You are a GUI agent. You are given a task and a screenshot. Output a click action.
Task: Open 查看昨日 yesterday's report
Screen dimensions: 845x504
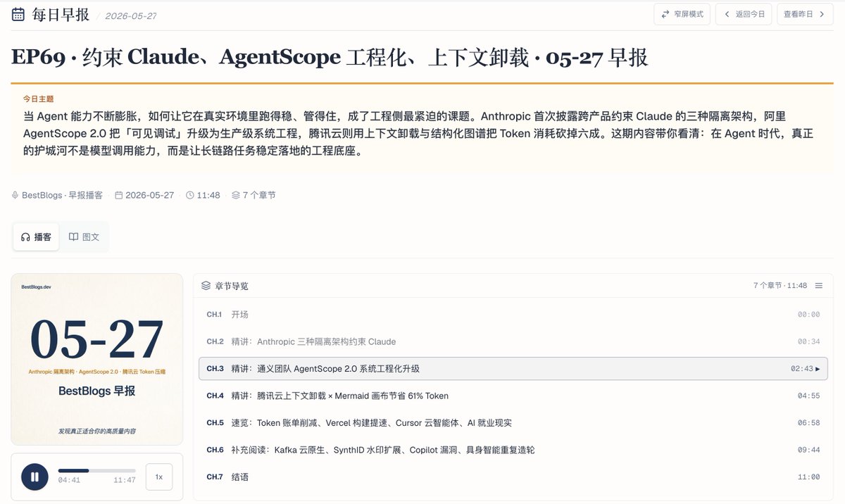[x=805, y=14]
